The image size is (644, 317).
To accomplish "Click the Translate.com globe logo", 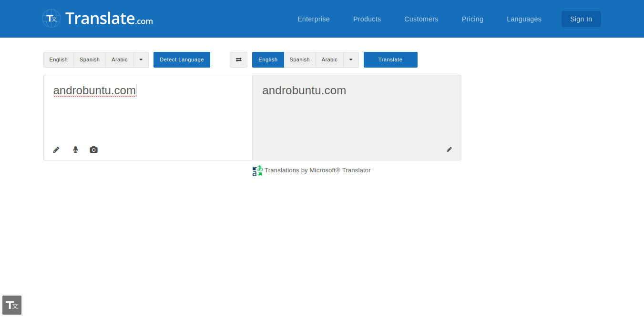I will (x=51, y=19).
